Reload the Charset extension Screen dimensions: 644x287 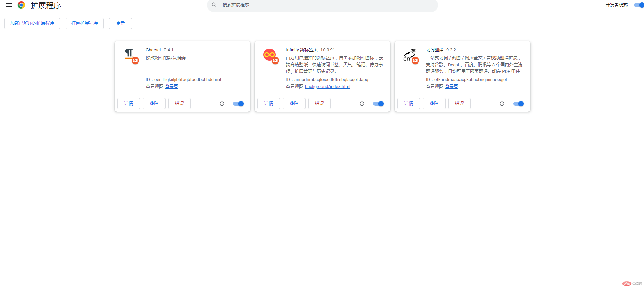point(222,104)
